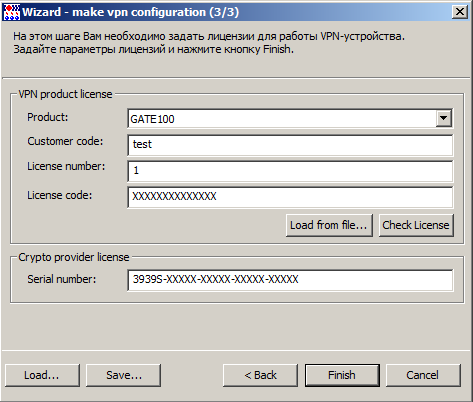Close the VPN configuration wizard window
473x402 pixels.
click(x=460, y=12)
